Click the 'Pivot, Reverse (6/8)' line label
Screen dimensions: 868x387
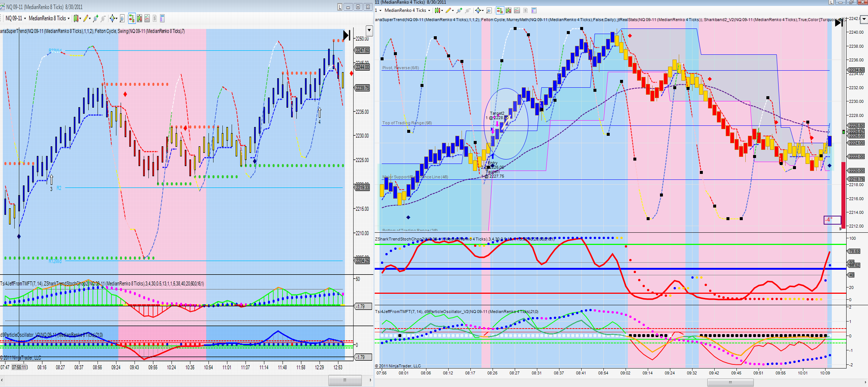401,68
